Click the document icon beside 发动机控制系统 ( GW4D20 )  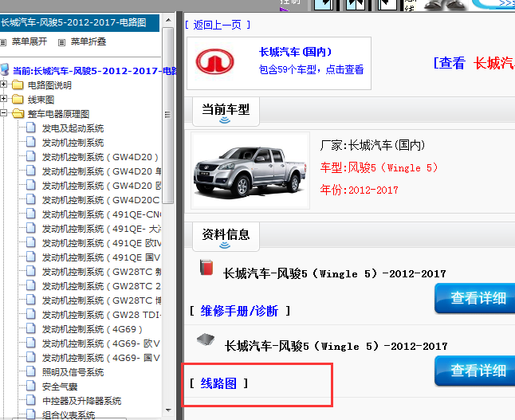[x=31, y=156]
